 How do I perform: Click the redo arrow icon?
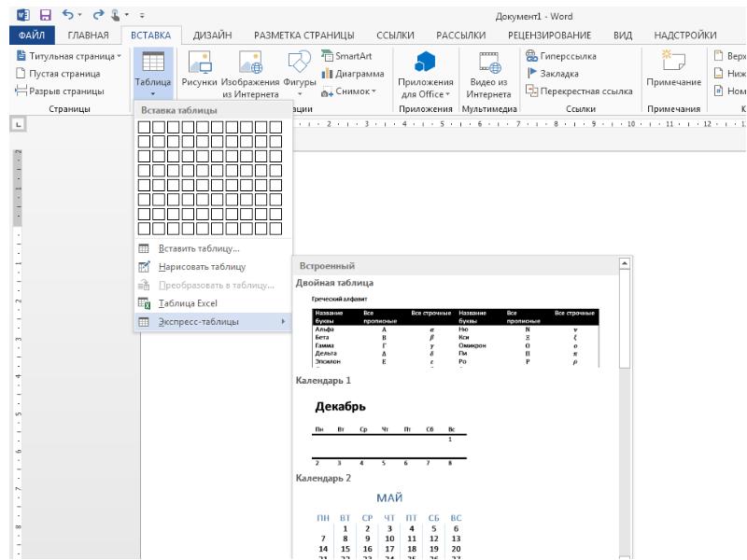tap(98, 15)
